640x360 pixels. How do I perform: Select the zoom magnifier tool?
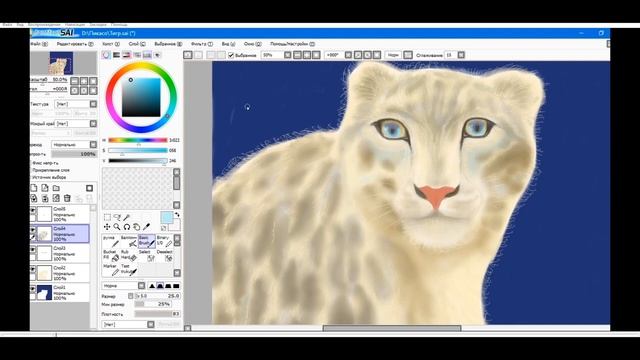pos(117,227)
